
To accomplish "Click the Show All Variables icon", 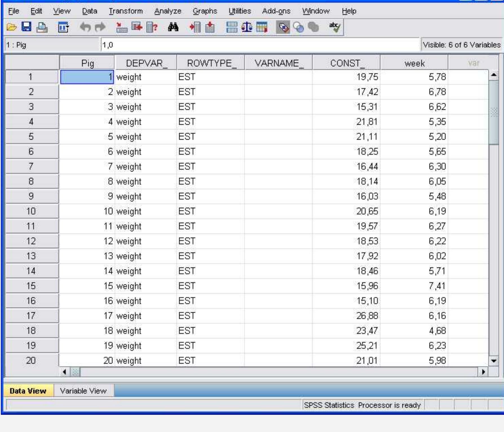I will (x=313, y=27).
